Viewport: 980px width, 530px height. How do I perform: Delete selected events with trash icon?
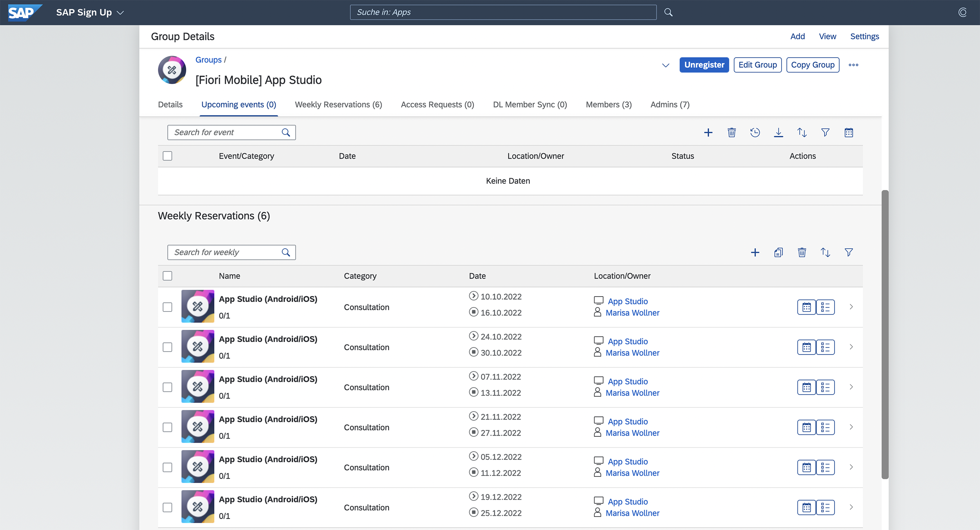point(731,132)
